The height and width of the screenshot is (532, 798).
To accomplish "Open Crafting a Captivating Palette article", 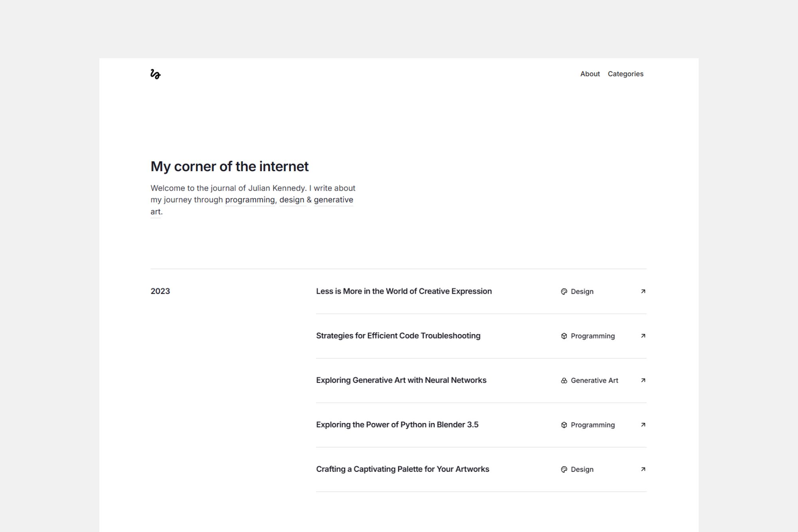I will pos(402,469).
